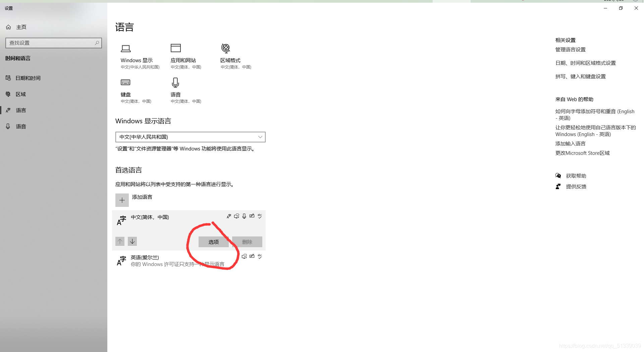Click the search magnifier in 查找设置
Screen dimensions: 644x352
tap(97, 43)
